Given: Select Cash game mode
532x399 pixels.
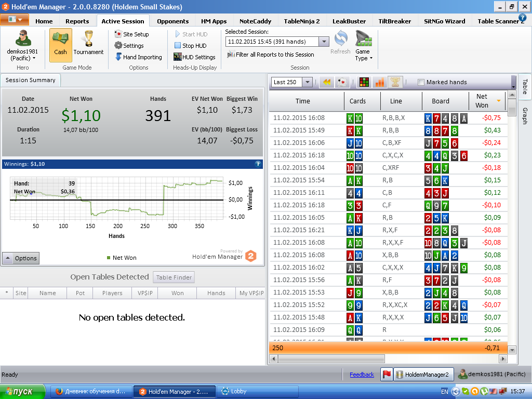Looking at the screenshot, I should click(x=60, y=45).
